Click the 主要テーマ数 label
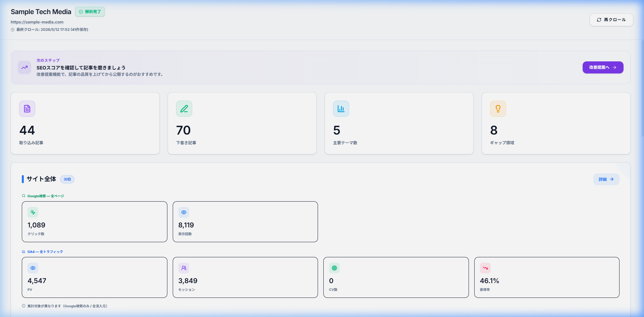The height and width of the screenshot is (317, 644). coord(345,143)
